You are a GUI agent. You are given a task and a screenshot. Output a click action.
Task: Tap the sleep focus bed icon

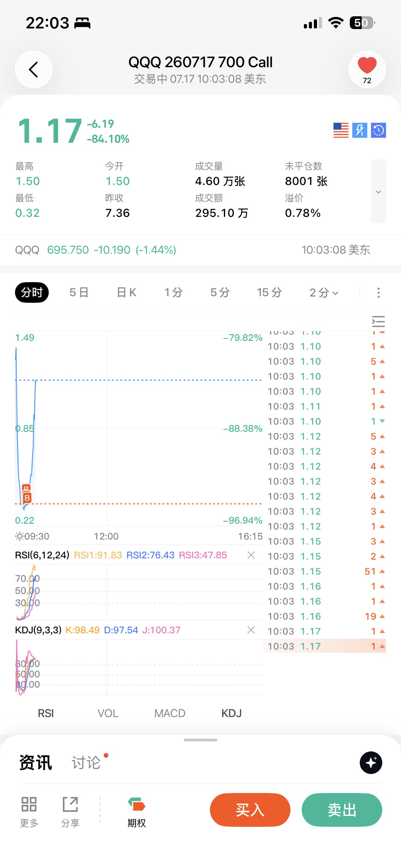[x=82, y=23]
